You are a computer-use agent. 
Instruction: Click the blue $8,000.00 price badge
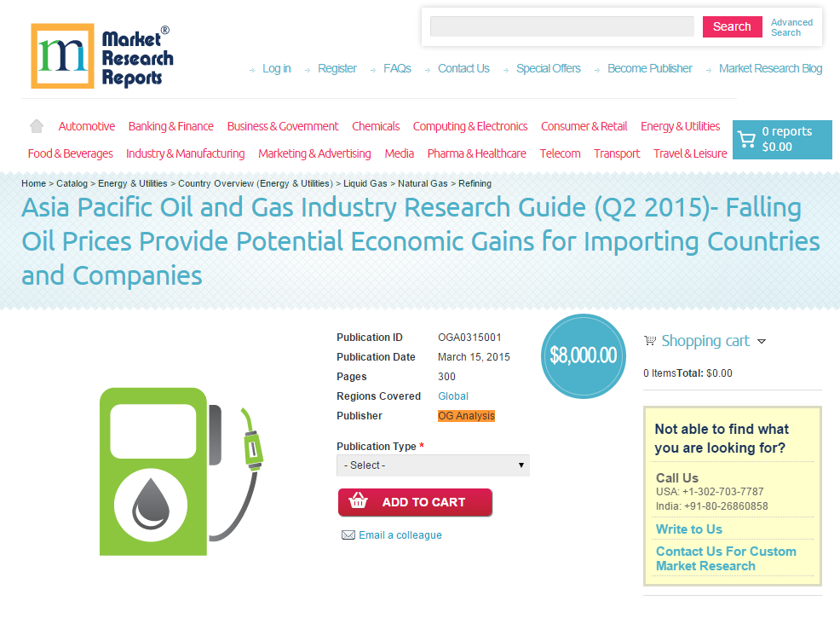click(x=584, y=355)
